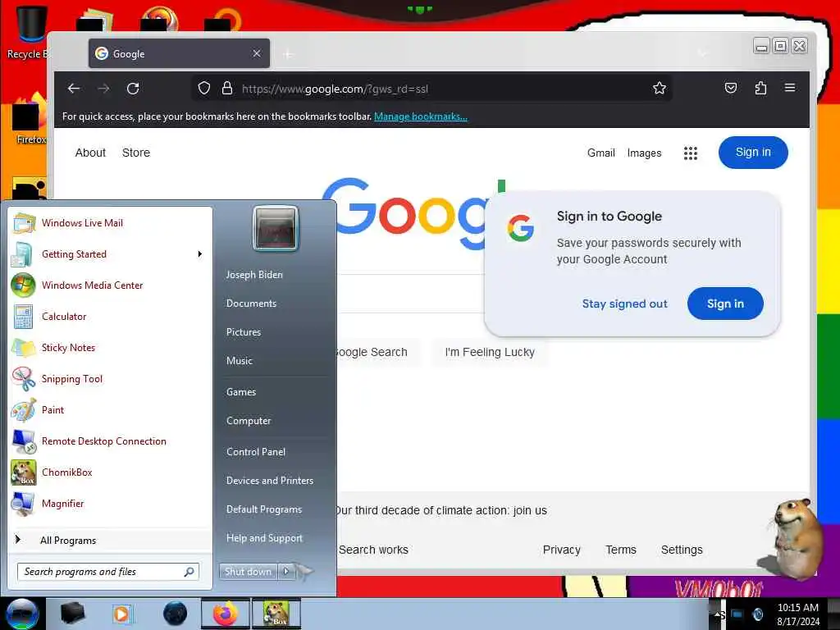
Task: Open the About link
Action: 90,153
